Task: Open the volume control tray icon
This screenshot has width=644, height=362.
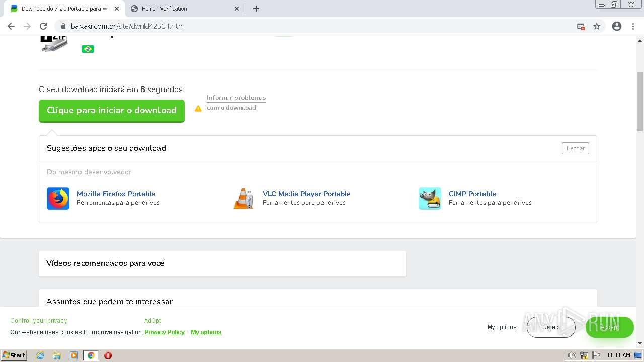Action: tap(572, 355)
